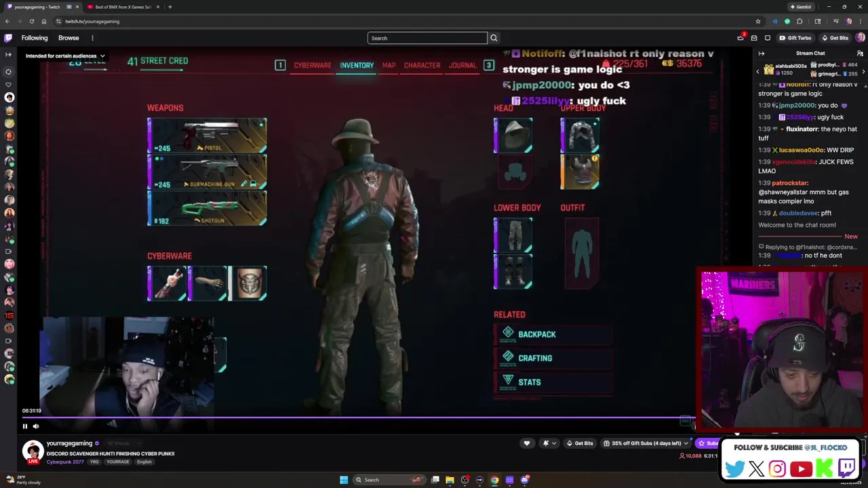This screenshot has width=868, height=488.
Task: Expand the followed channels sidebar arrow
Action: [x=8, y=54]
